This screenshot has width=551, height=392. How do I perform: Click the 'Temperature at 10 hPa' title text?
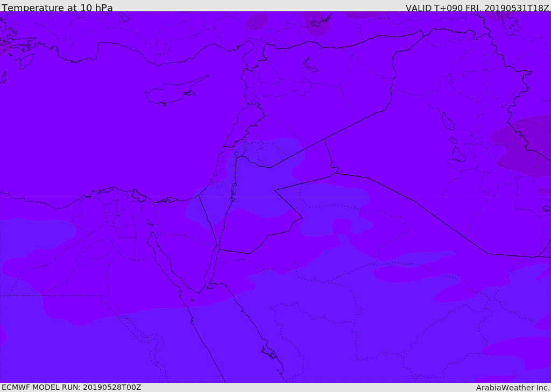pyautogui.click(x=57, y=8)
